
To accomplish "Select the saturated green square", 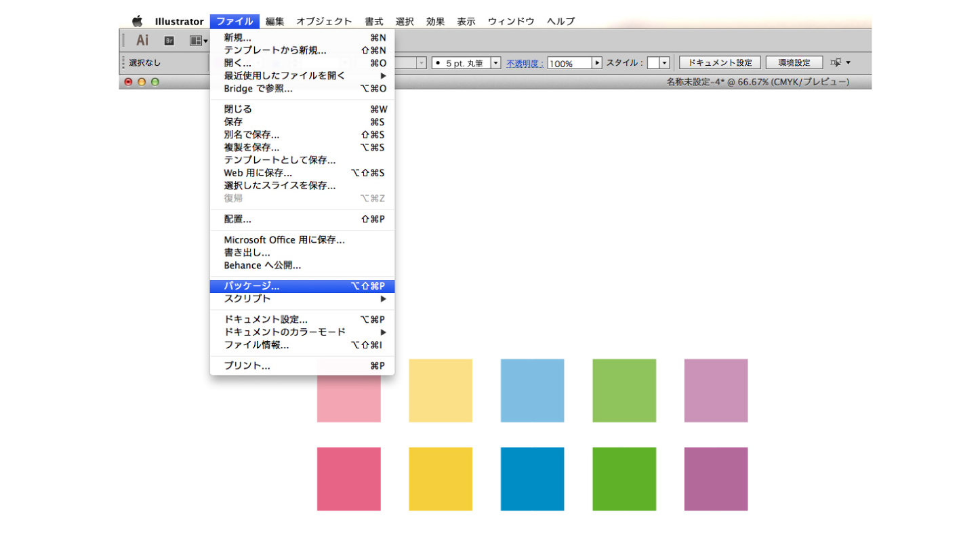I will click(624, 479).
